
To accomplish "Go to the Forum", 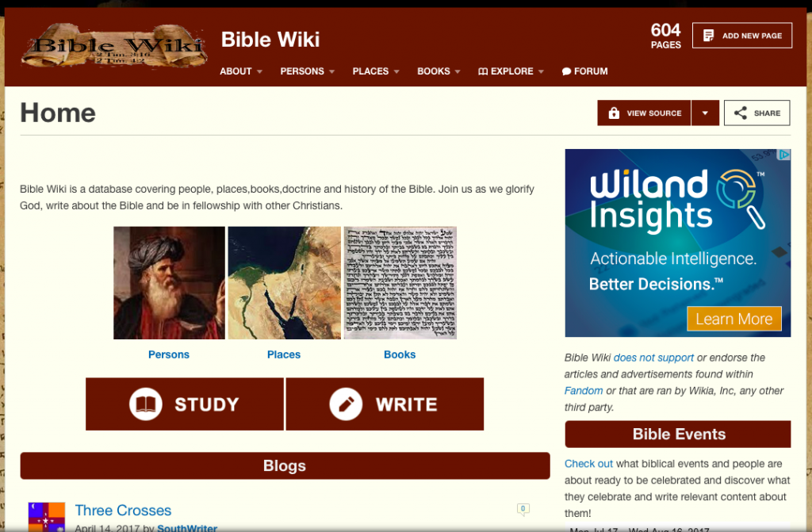I will [x=584, y=71].
